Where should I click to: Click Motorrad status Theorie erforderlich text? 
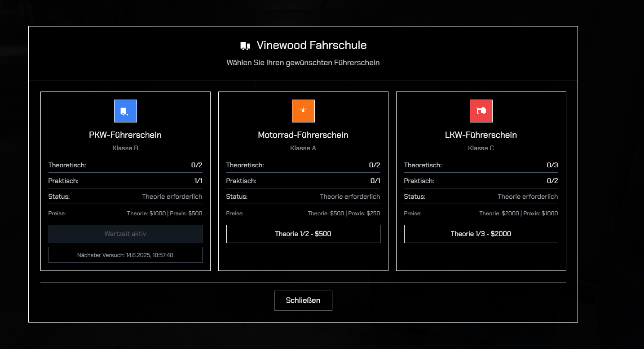350,196
